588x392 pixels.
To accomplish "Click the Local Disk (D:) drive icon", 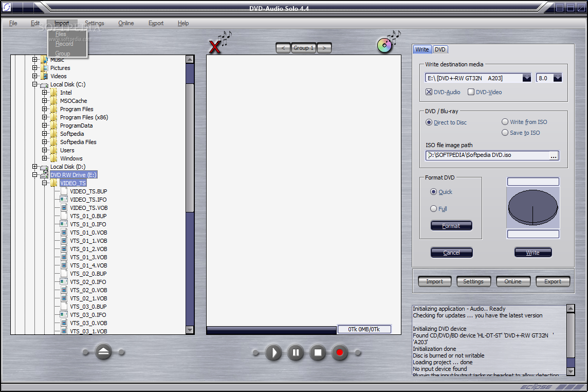I will coord(44,167).
